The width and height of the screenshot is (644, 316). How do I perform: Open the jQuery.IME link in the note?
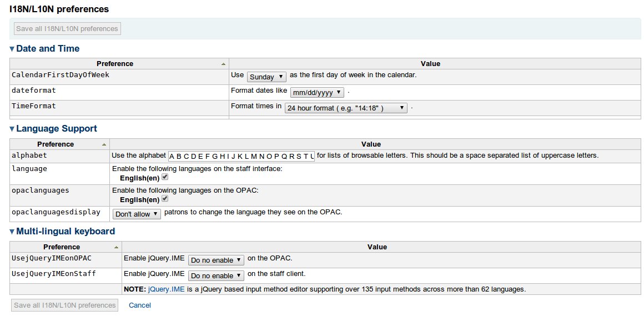[166, 289]
